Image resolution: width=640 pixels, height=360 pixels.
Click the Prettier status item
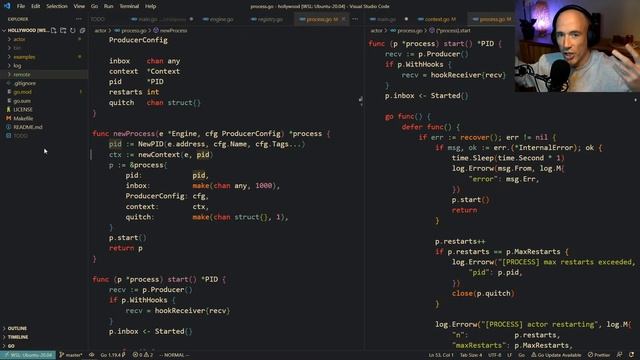click(599, 355)
